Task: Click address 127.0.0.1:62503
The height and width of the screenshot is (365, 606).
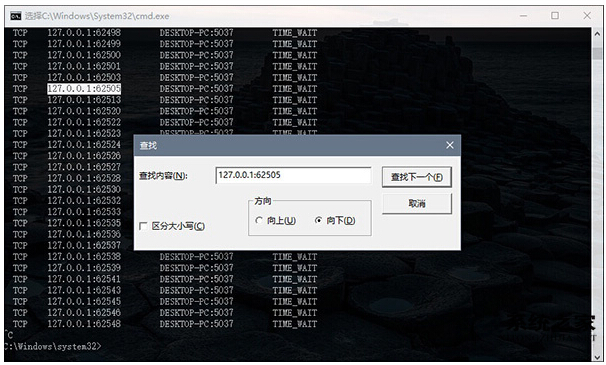Action: pyautogui.click(x=84, y=77)
